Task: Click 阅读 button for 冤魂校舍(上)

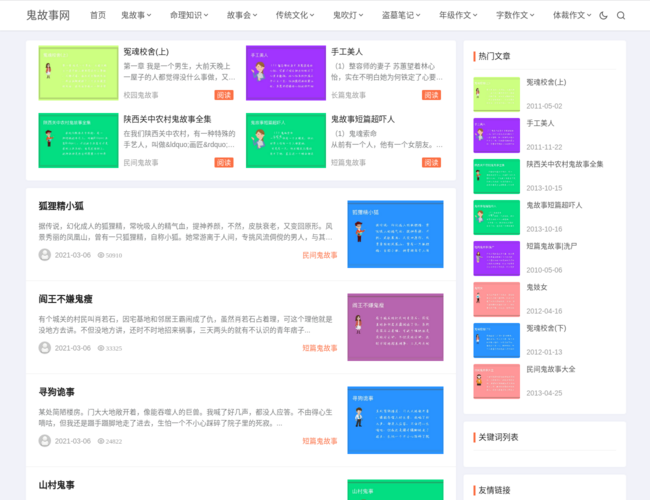Action: point(224,95)
